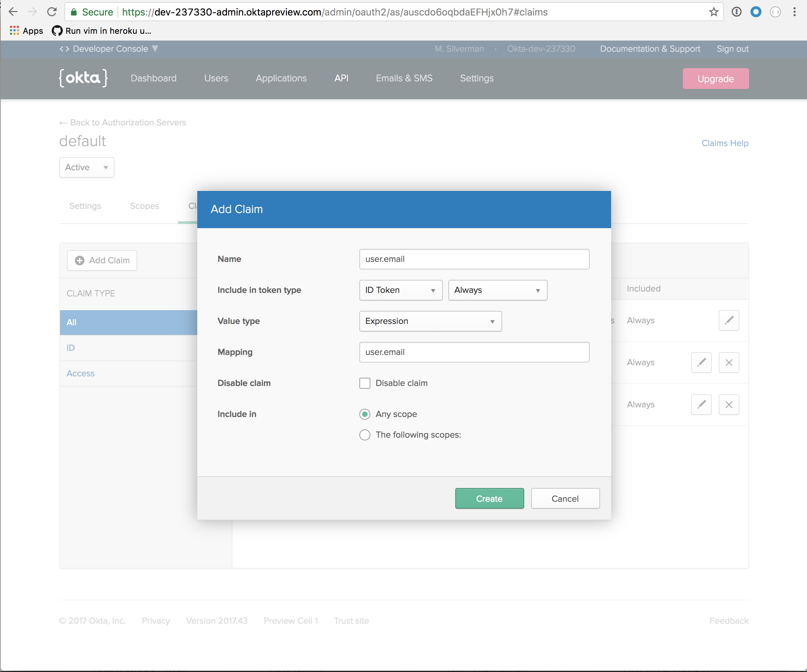The height and width of the screenshot is (672, 807).
Task: Click the X delete icon in last claim row
Action: click(x=729, y=404)
